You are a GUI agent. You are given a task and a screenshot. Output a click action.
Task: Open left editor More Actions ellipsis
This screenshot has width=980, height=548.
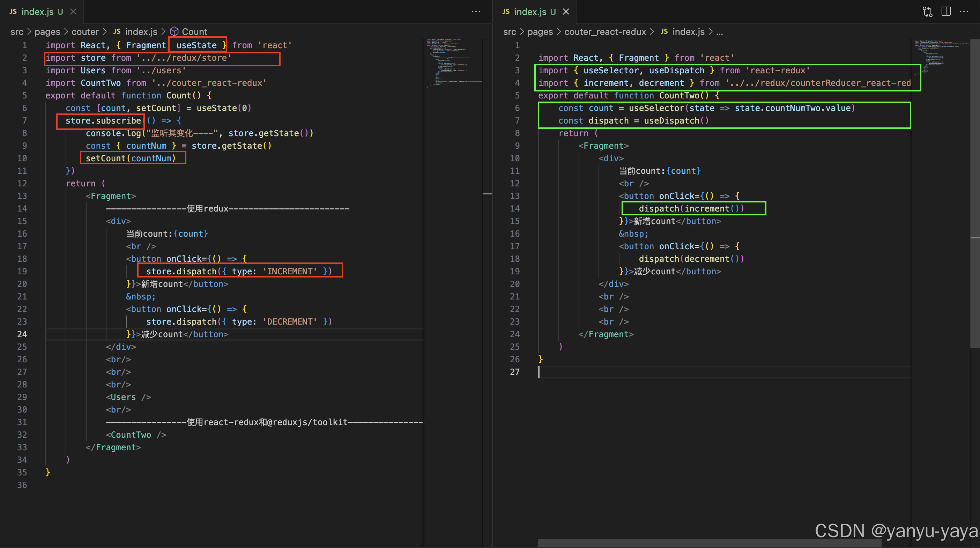pyautogui.click(x=476, y=12)
